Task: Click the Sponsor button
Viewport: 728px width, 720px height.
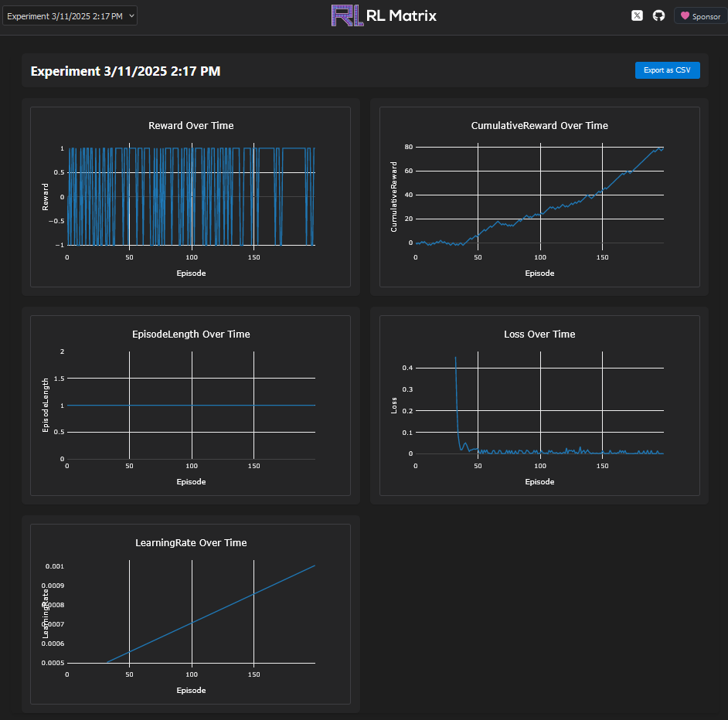Action: pos(700,15)
